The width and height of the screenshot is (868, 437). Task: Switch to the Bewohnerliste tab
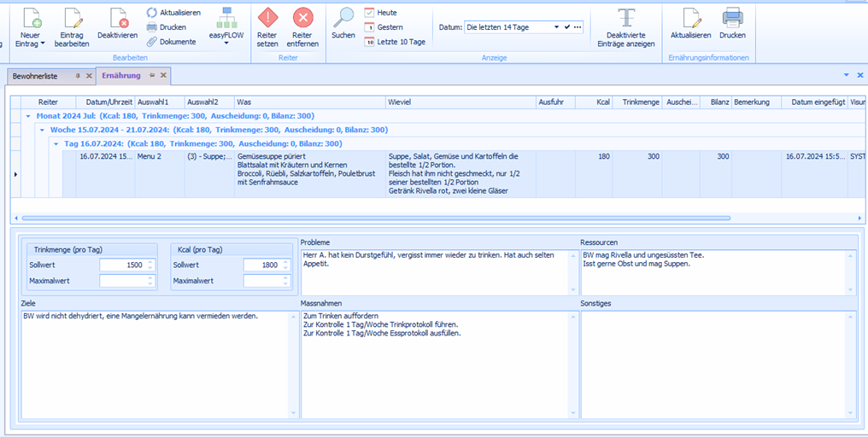tap(36, 76)
